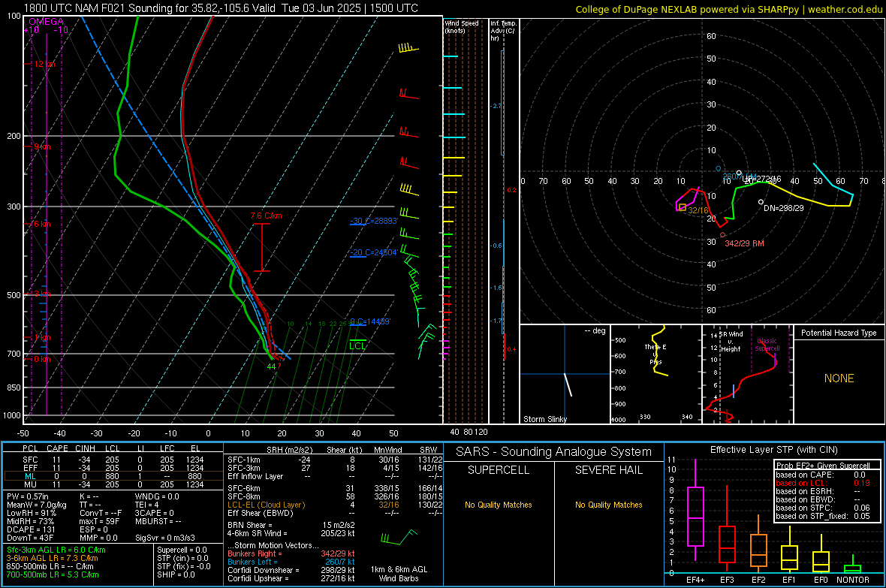Screen dimensions: 886x588
Task: Select the MU parcel row
Action: click(x=113, y=484)
